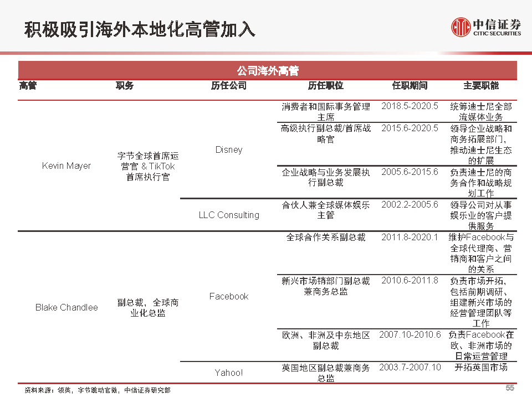Select the name Blake Chandlee
532x403 pixels.
tap(66, 307)
